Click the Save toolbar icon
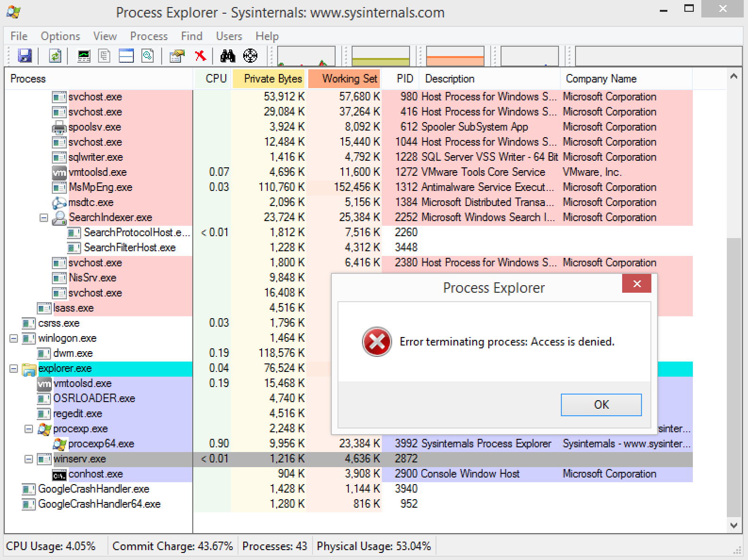Image resolution: width=748 pixels, height=560 pixels. pyautogui.click(x=25, y=56)
